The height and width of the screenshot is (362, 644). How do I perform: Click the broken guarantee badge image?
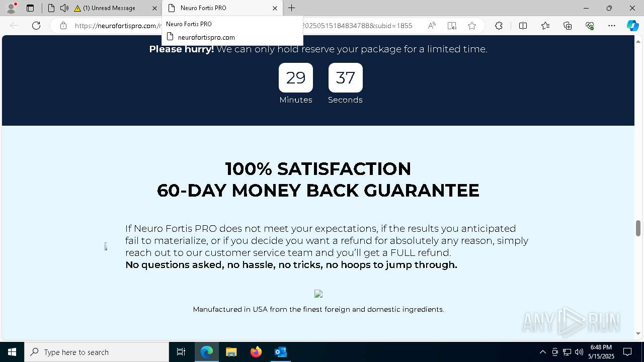(x=106, y=246)
